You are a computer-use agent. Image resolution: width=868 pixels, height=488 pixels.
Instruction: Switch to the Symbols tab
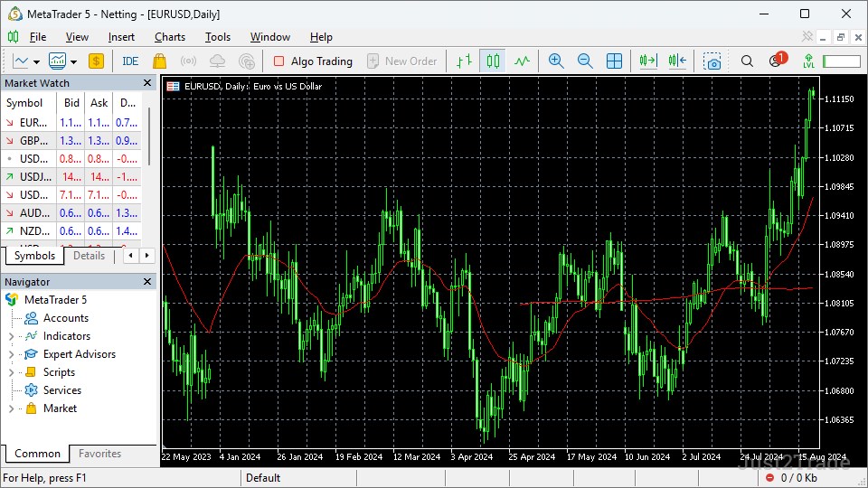pos(34,256)
